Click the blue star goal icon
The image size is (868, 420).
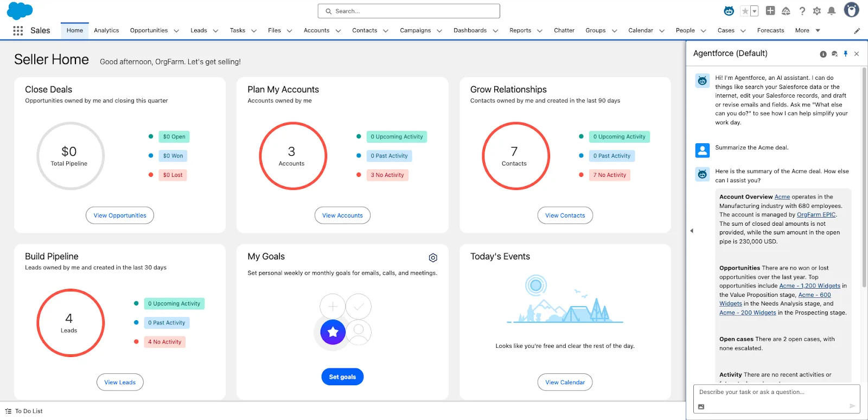point(333,332)
